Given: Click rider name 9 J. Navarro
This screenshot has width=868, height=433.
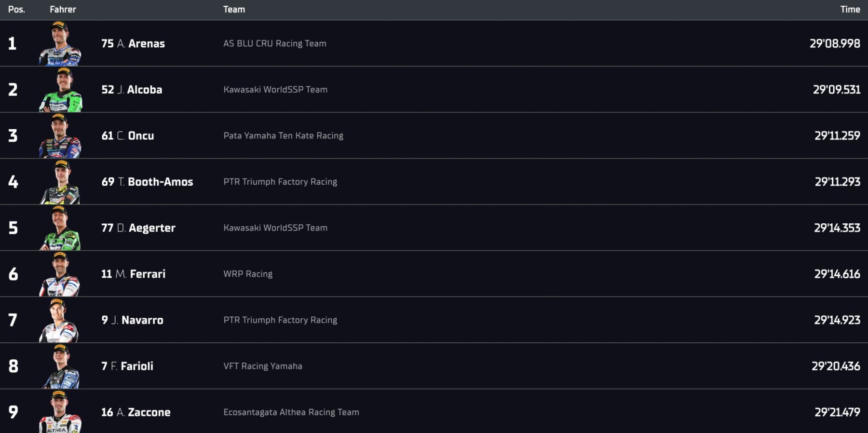Looking at the screenshot, I should [132, 320].
